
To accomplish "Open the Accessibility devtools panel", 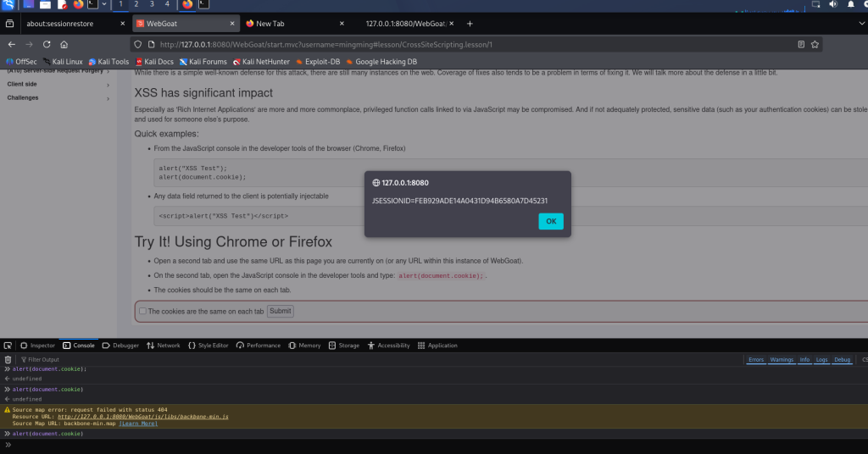I will coord(388,346).
